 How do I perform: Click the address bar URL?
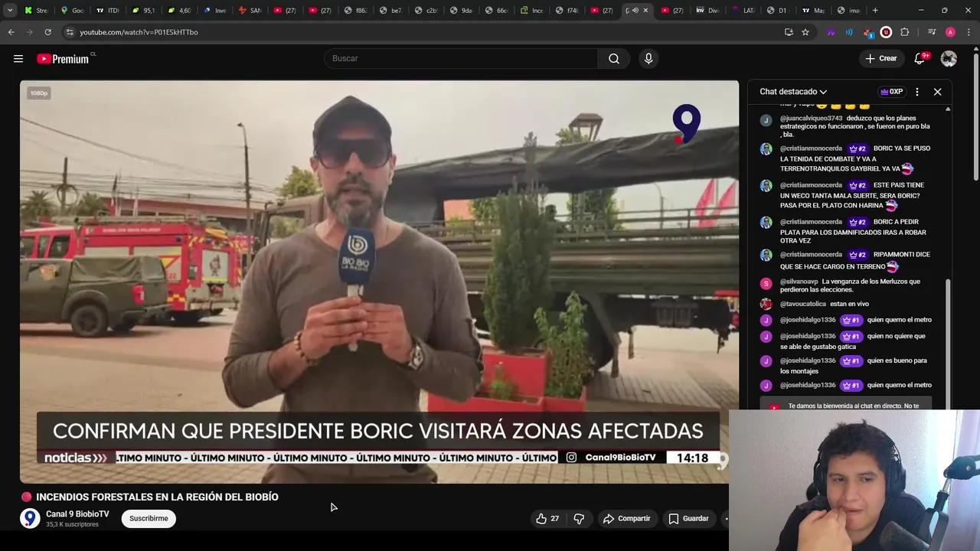click(x=139, y=32)
